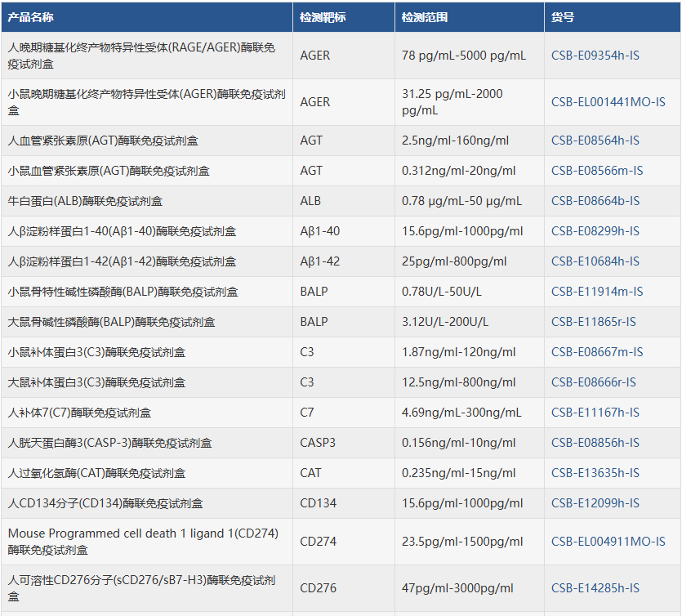Open catalog link CSB-EL001441MO-IS
The height and width of the screenshot is (616, 682).
608,102
